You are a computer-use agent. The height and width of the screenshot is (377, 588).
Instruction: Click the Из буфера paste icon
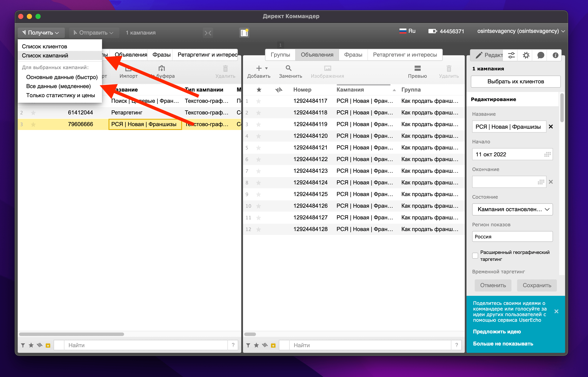coord(161,68)
